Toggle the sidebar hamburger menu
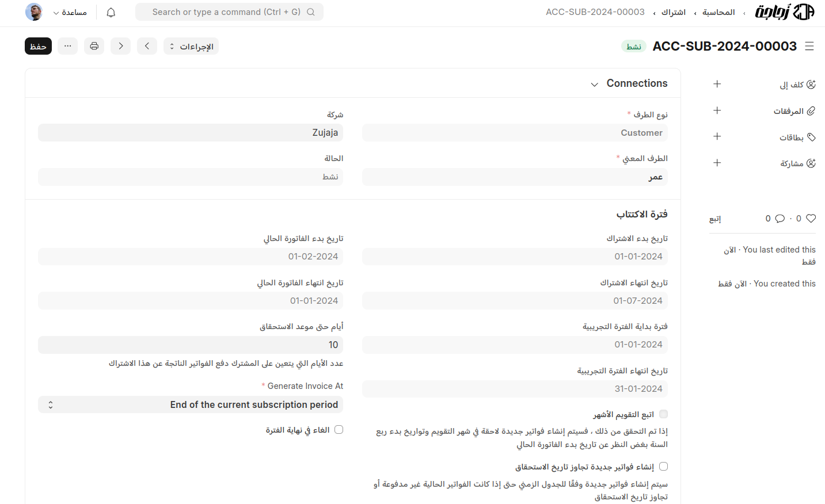The height and width of the screenshot is (504, 825). click(x=809, y=46)
